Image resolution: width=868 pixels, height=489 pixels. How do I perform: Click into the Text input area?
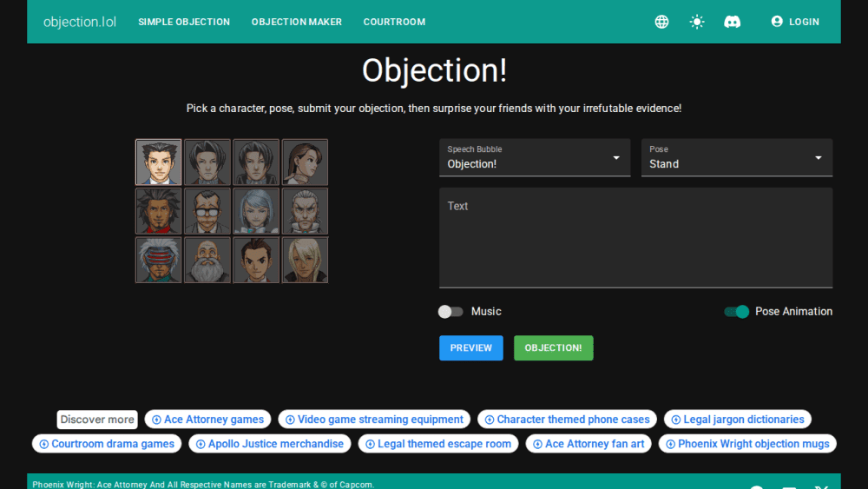tap(636, 238)
